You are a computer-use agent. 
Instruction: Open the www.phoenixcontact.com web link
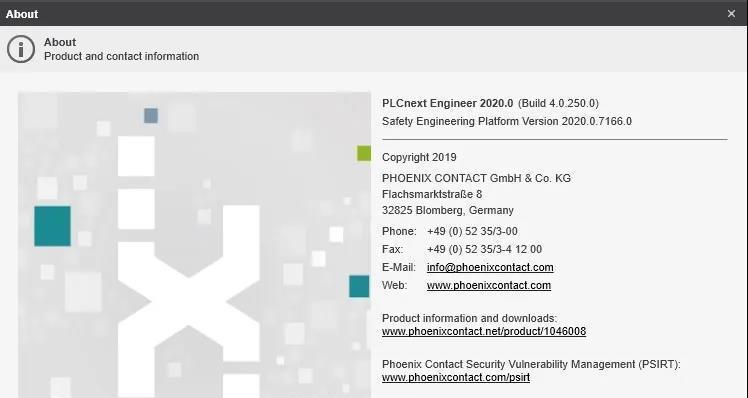coord(488,285)
